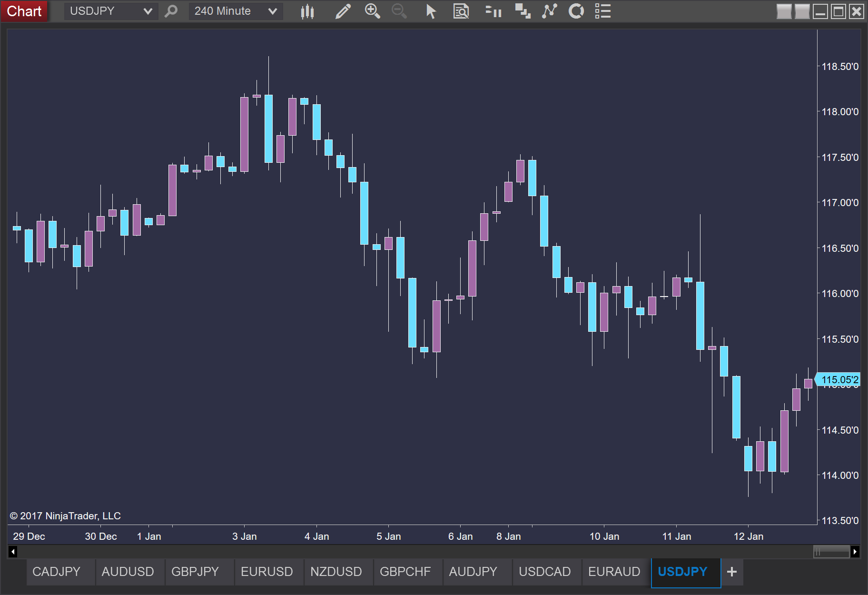Click the 115.05'2 current price marker
The width and height of the screenshot is (868, 595).
click(x=838, y=379)
